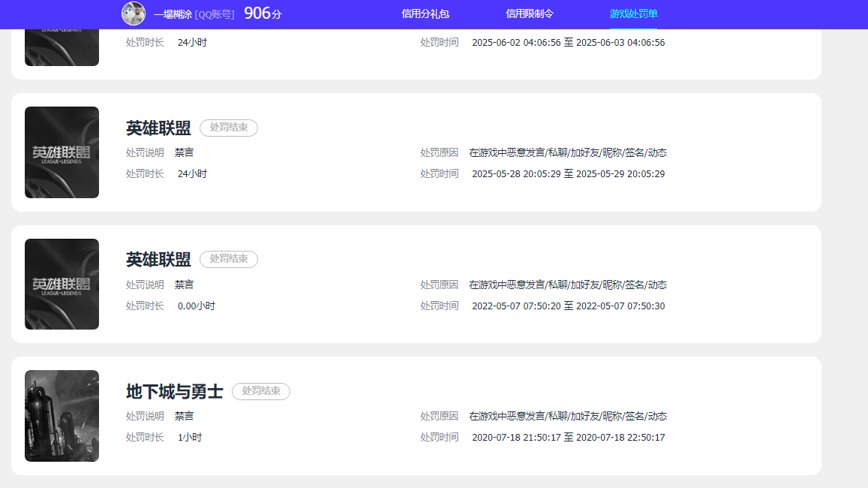Click the penalty time starting 2020-07-18 21:50:17
The image size is (868, 488).
[x=568, y=438]
